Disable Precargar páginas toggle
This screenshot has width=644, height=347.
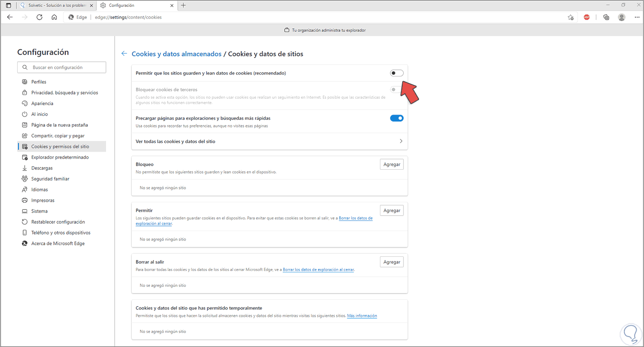(x=397, y=118)
